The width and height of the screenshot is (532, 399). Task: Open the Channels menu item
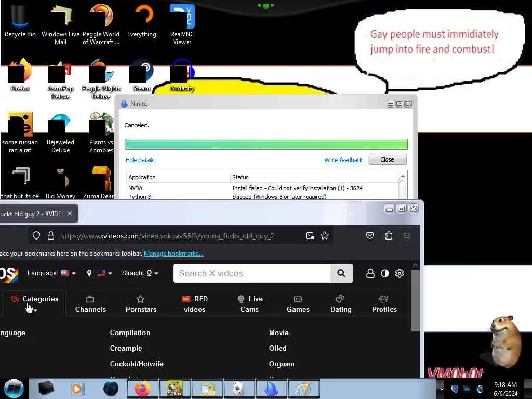pyautogui.click(x=90, y=304)
